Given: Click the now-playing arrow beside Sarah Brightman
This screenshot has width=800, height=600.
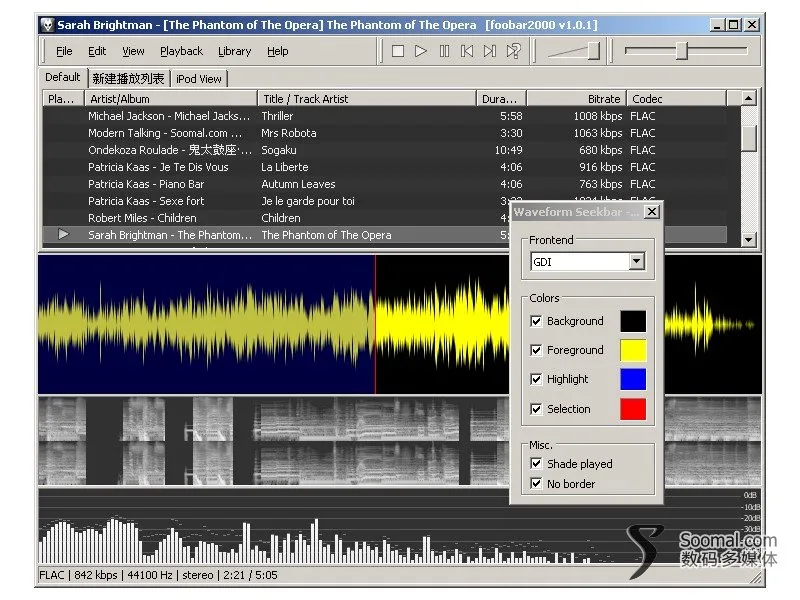Looking at the screenshot, I should point(63,234).
